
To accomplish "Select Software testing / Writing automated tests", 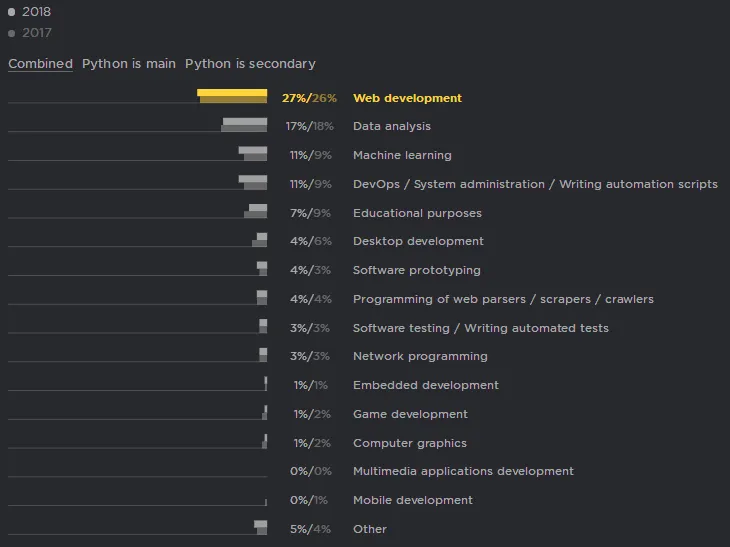I will tap(480, 328).
